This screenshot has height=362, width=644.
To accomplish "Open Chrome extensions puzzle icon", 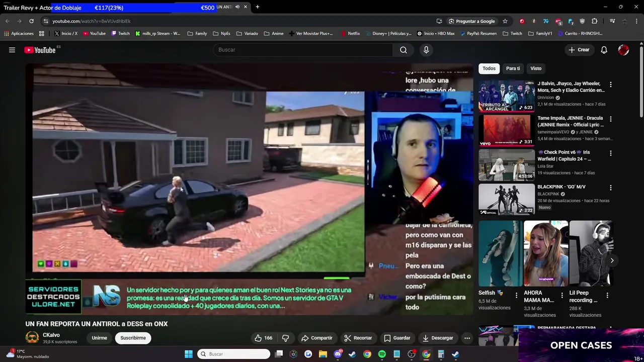I will click(595, 21).
